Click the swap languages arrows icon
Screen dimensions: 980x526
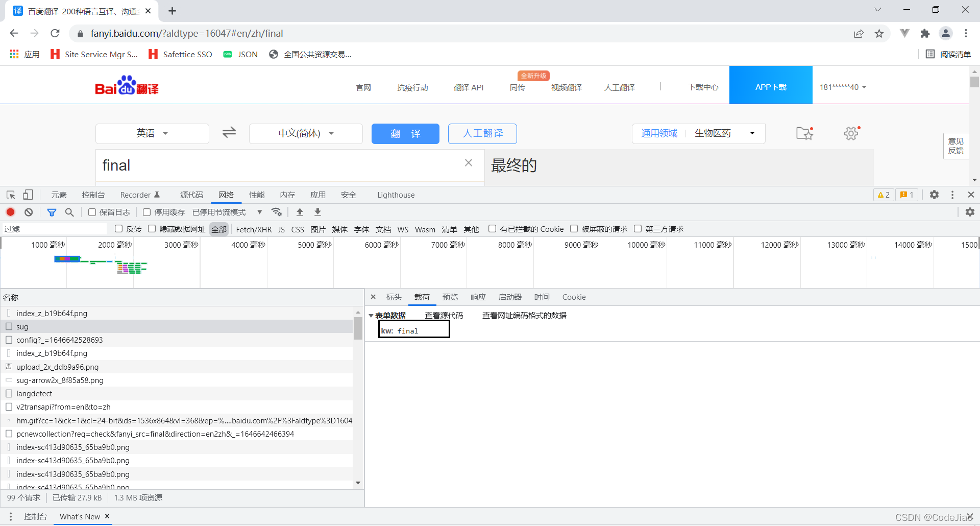coord(229,133)
